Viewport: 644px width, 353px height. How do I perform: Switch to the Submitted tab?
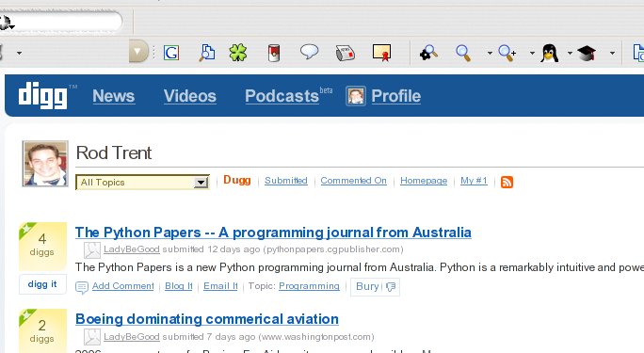(286, 181)
